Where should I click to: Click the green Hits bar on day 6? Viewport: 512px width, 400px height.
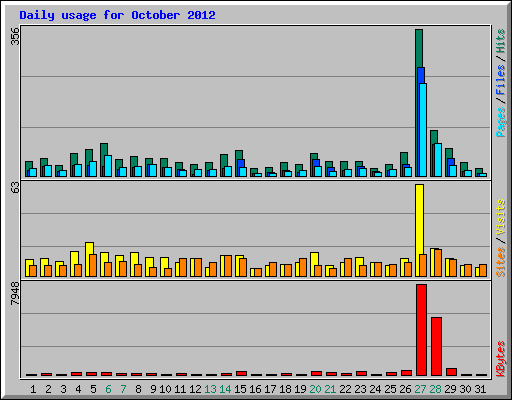[104, 149]
